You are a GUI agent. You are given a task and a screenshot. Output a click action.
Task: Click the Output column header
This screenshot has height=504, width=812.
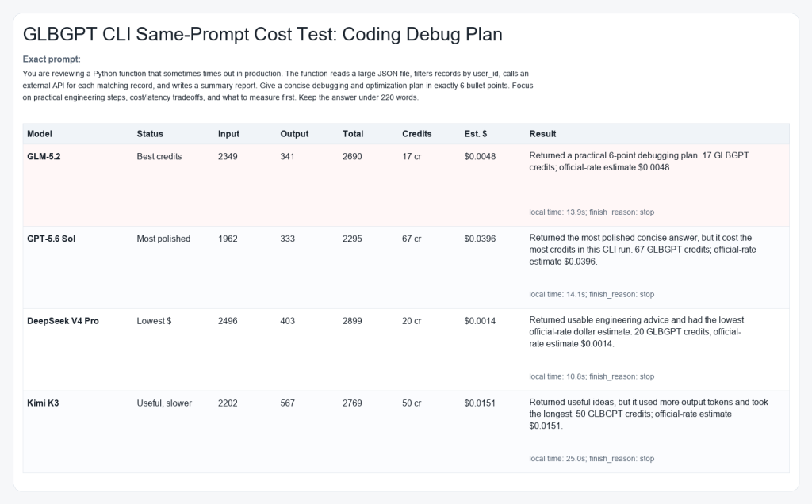[294, 133]
